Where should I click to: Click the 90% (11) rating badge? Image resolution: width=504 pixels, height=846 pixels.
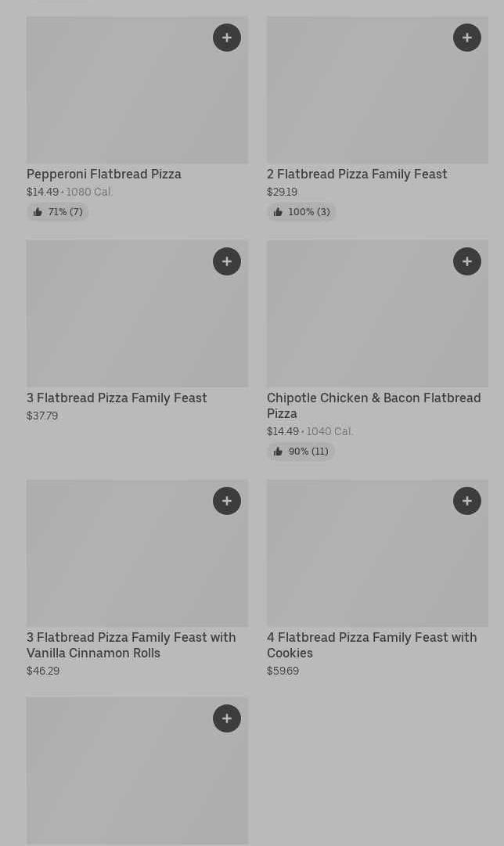point(301,452)
